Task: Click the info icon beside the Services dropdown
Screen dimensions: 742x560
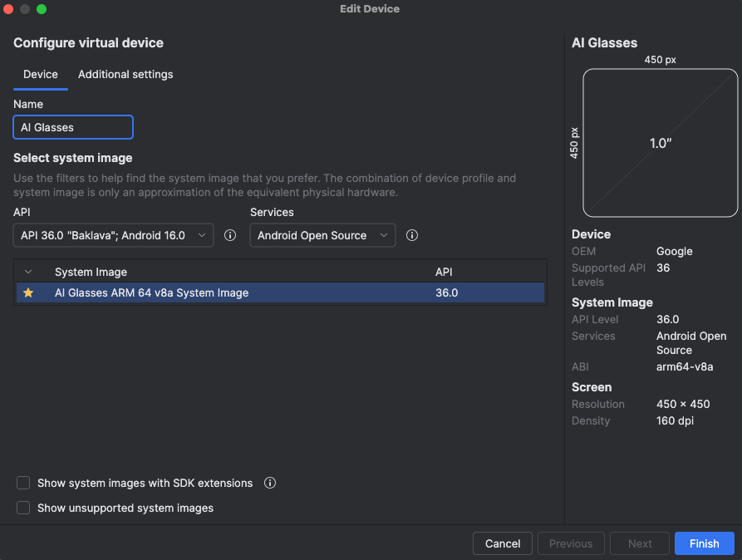Action: pos(411,235)
